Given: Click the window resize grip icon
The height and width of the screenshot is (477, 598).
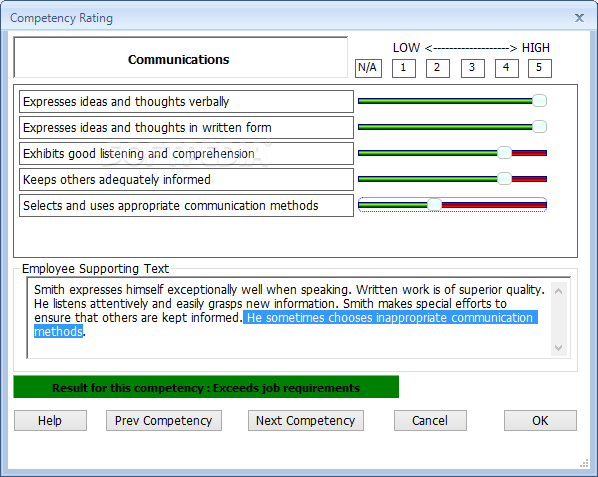Looking at the screenshot, I should coord(584,464).
